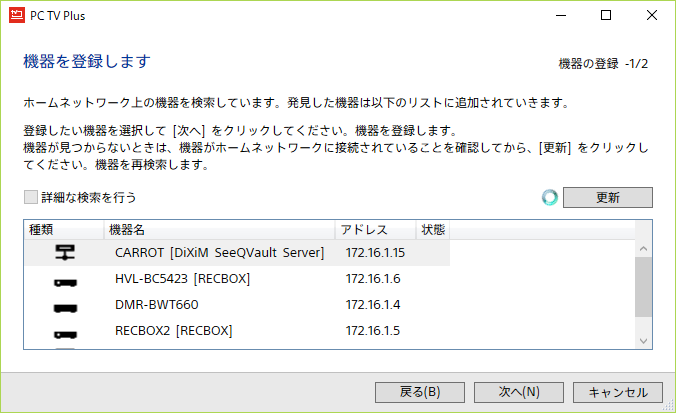Click the DMR-BWT660 recorder device icon
This screenshot has height=413, width=676.
65,306
